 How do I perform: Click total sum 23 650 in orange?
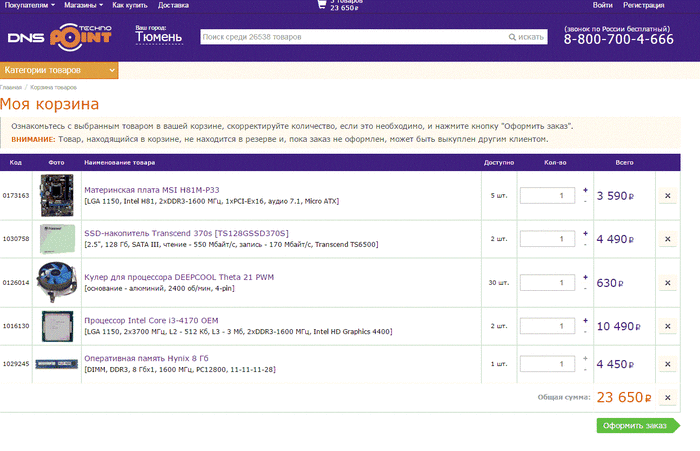click(624, 397)
